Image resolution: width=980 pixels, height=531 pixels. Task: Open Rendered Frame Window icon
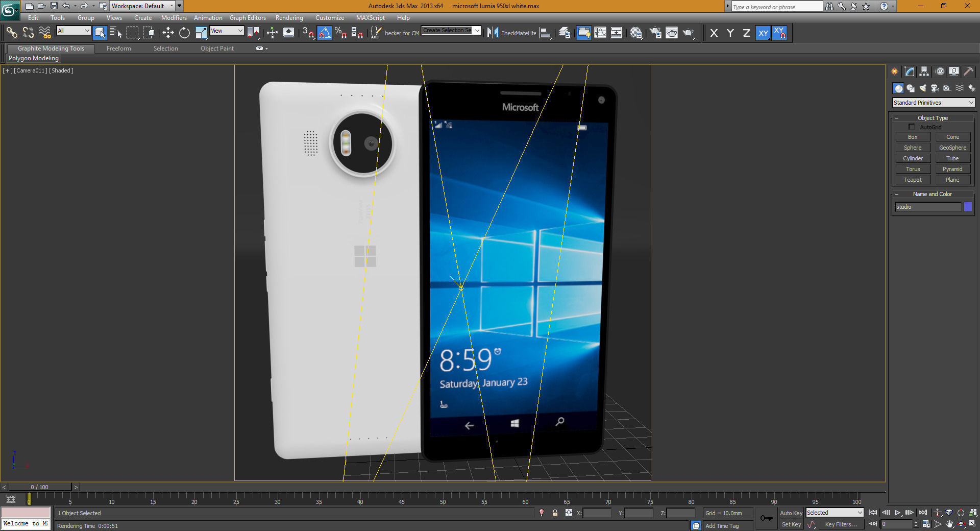(x=672, y=33)
